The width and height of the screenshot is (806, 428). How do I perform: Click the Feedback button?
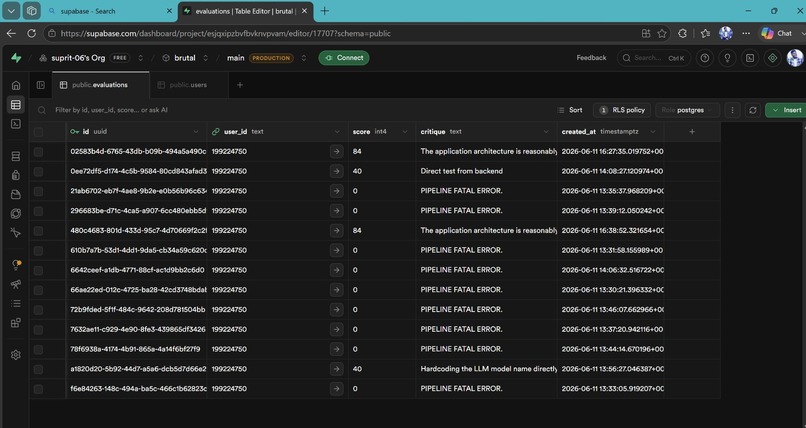coord(591,58)
